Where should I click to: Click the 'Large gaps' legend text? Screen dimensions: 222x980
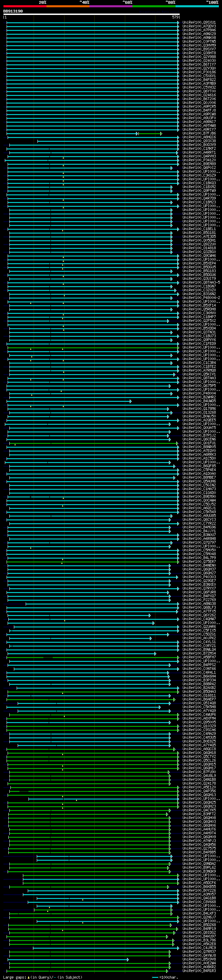15,977
